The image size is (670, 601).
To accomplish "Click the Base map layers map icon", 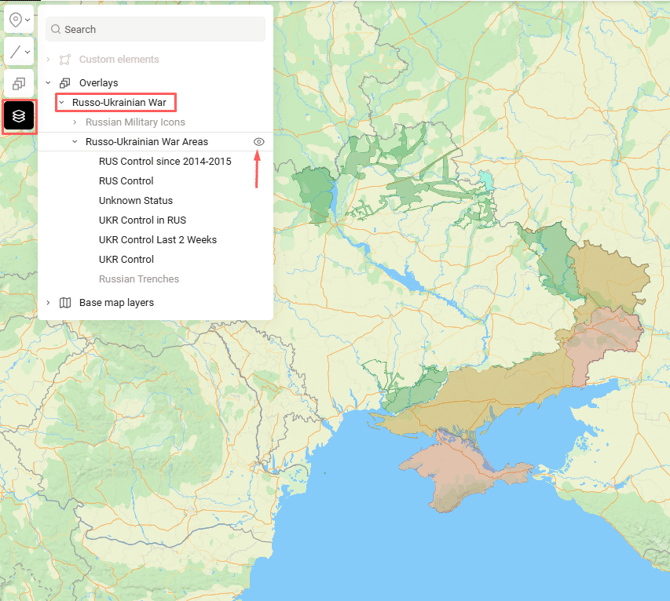I will pos(65,302).
